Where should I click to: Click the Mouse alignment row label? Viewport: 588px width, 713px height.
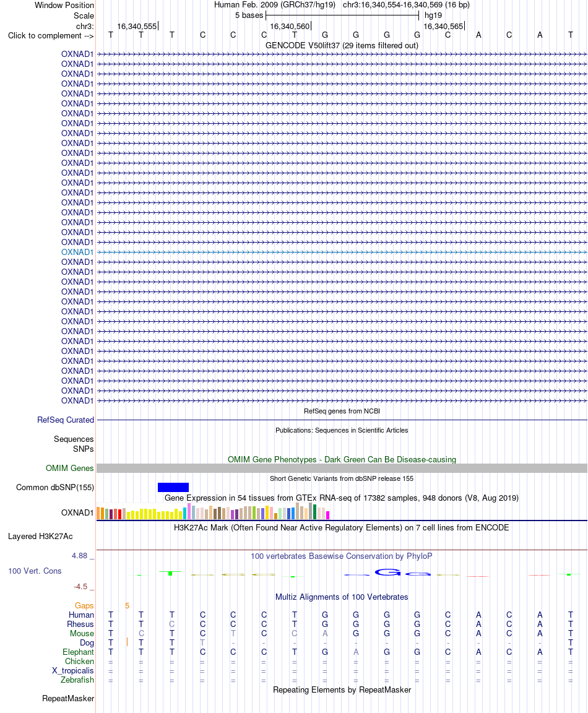82,633
